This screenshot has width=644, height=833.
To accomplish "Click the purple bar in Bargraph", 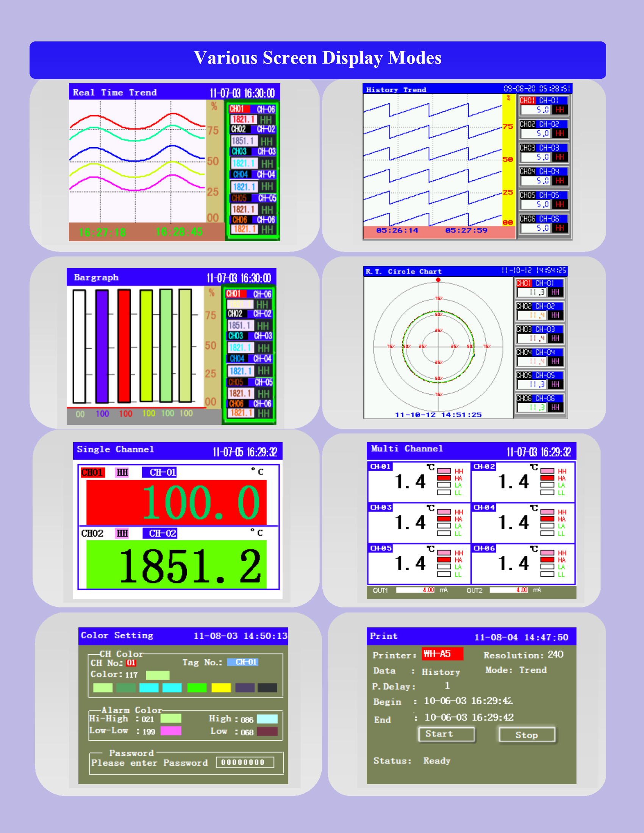I will (x=102, y=346).
